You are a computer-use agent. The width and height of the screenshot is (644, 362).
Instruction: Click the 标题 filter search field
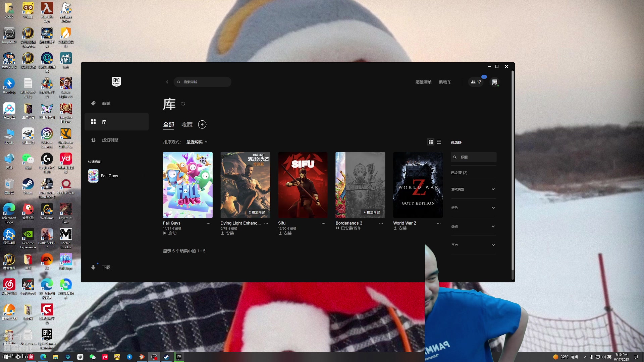(474, 157)
